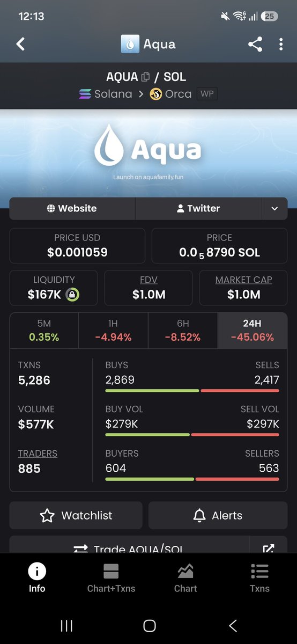Tap the Orca DEX logo icon
The width and height of the screenshot is (297, 644).
point(156,94)
